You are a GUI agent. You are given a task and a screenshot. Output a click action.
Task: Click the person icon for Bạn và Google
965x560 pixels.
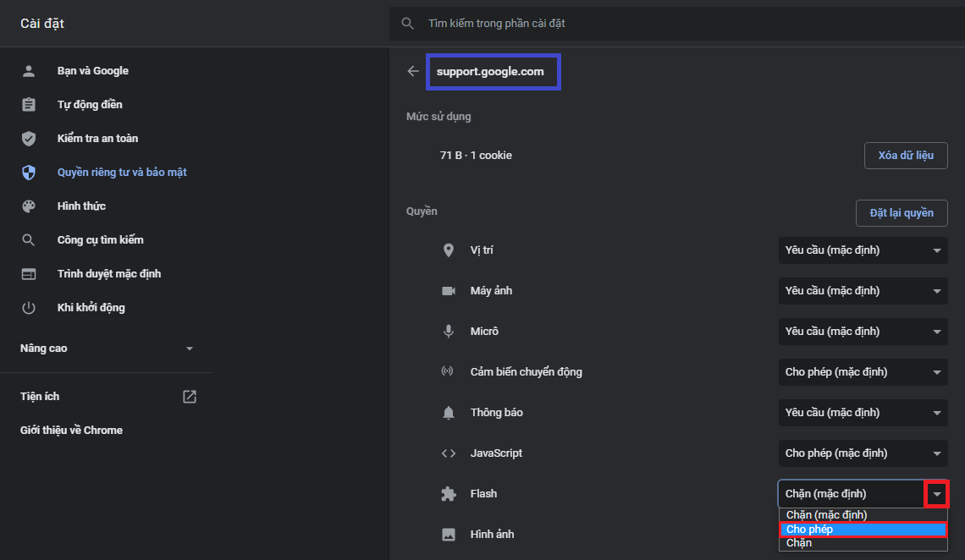point(28,71)
